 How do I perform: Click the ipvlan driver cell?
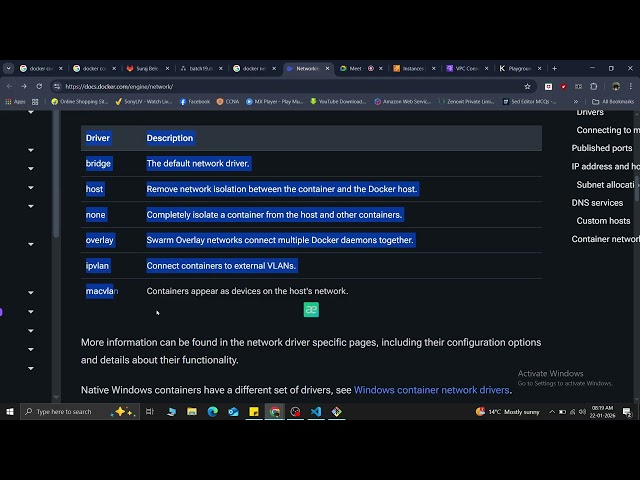[x=97, y=266]
